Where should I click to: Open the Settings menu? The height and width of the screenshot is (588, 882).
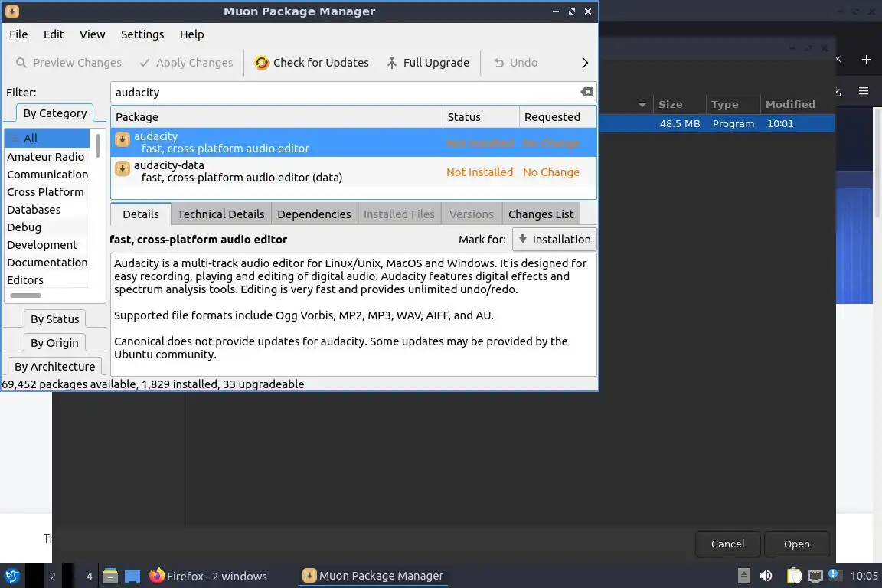click(x=142, y=34)
